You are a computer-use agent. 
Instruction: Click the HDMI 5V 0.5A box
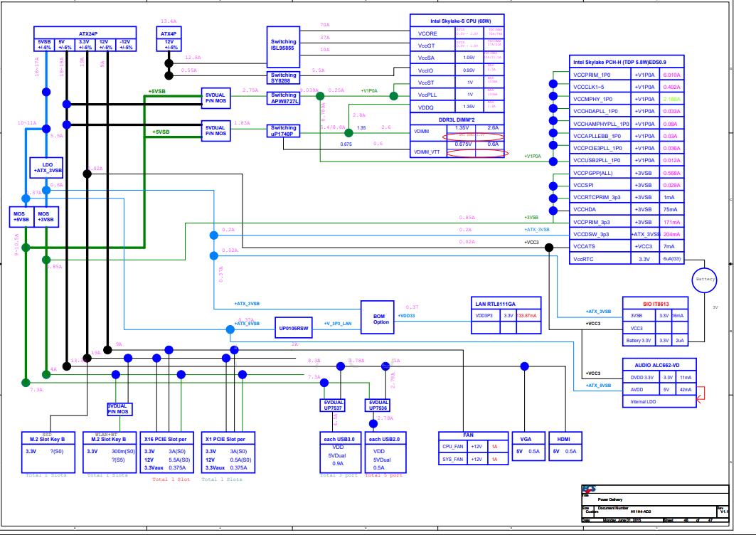click(x=565, y=446)
